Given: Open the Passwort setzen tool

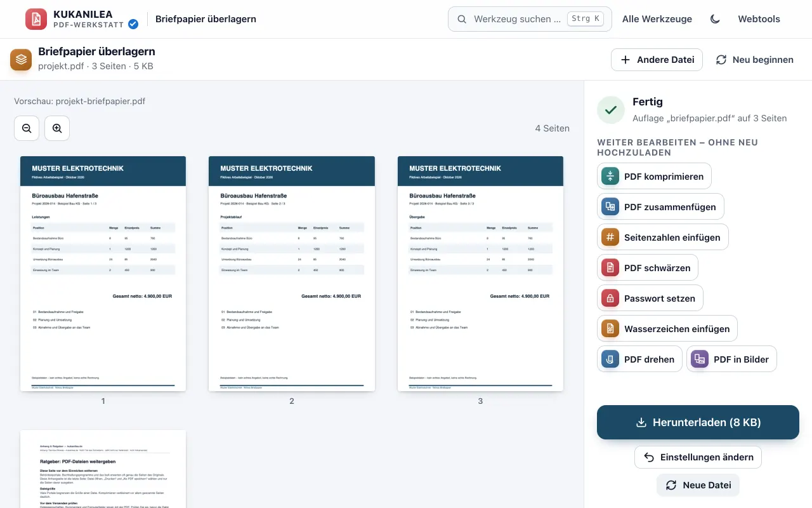Looking at the screenshot, I should tap(650, 298).
